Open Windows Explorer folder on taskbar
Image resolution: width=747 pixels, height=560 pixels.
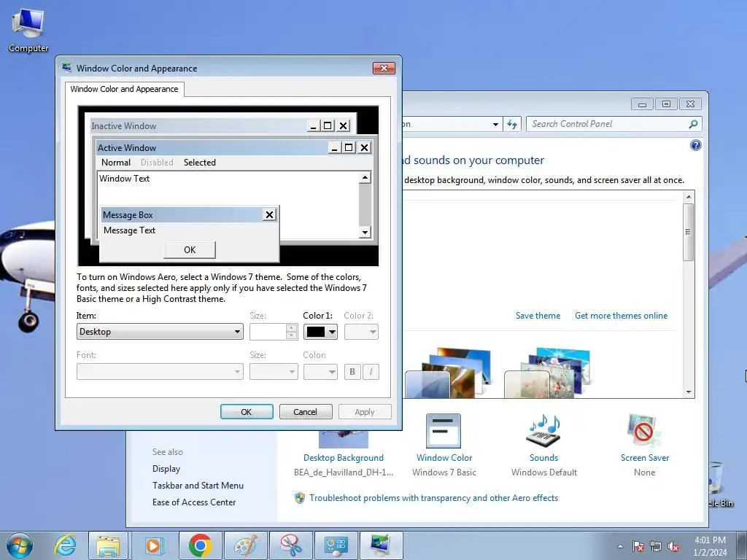108,545
